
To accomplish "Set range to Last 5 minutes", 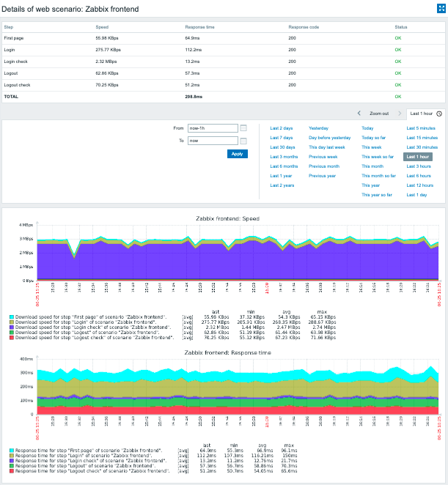I will pos(421,128).
